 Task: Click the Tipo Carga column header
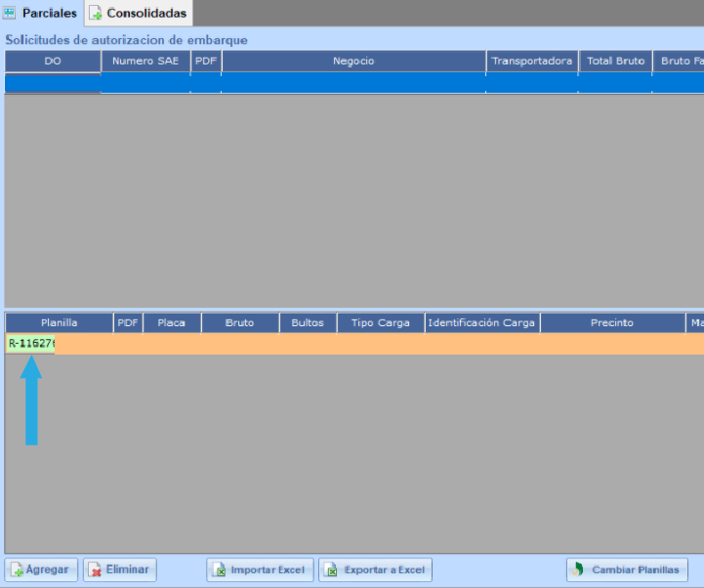pos(380,323)
